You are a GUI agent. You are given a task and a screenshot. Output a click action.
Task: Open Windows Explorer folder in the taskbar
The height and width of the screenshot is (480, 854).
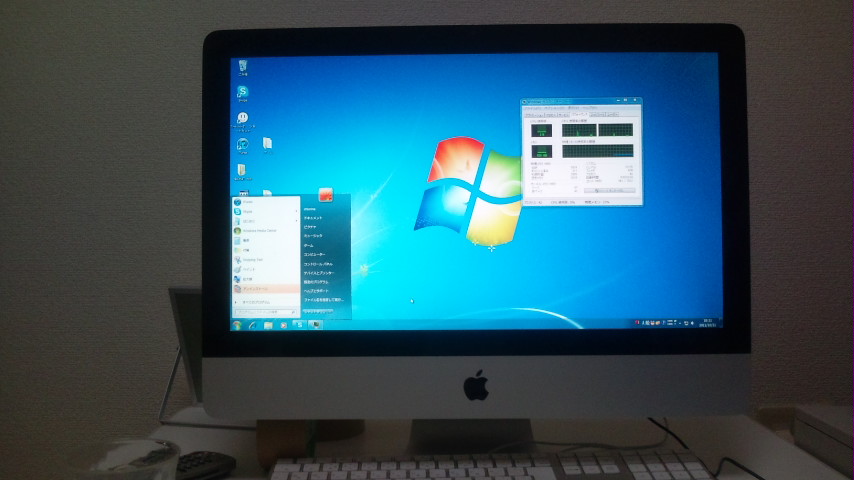[268, 325]
